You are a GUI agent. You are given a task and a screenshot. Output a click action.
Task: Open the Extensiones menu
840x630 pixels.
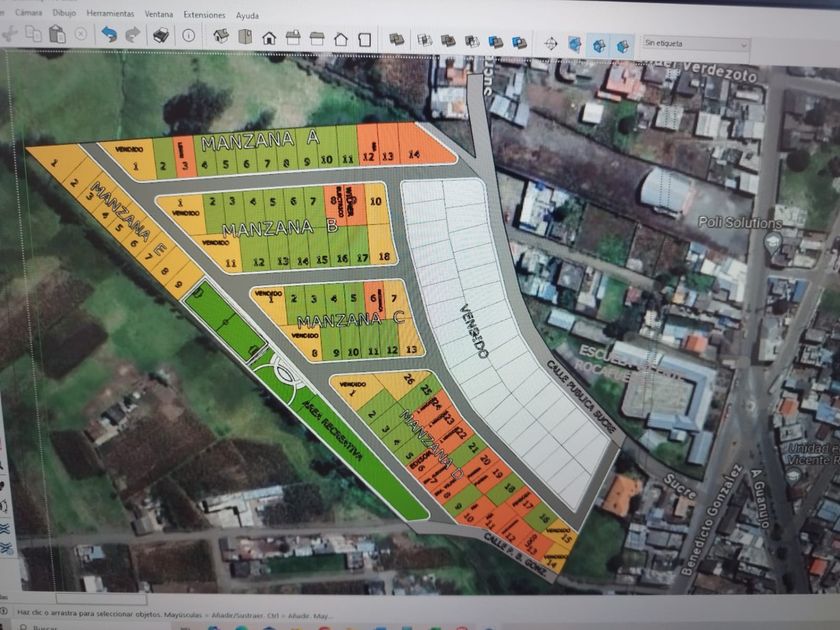204,14
